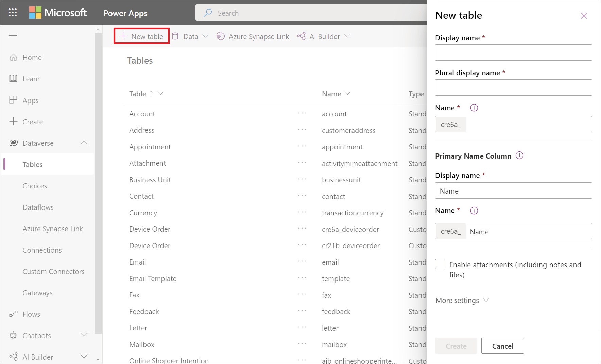This screenshot has height=364, width=601.
Task: Click the info icon beside the Name field
Action: coord(474,108)
